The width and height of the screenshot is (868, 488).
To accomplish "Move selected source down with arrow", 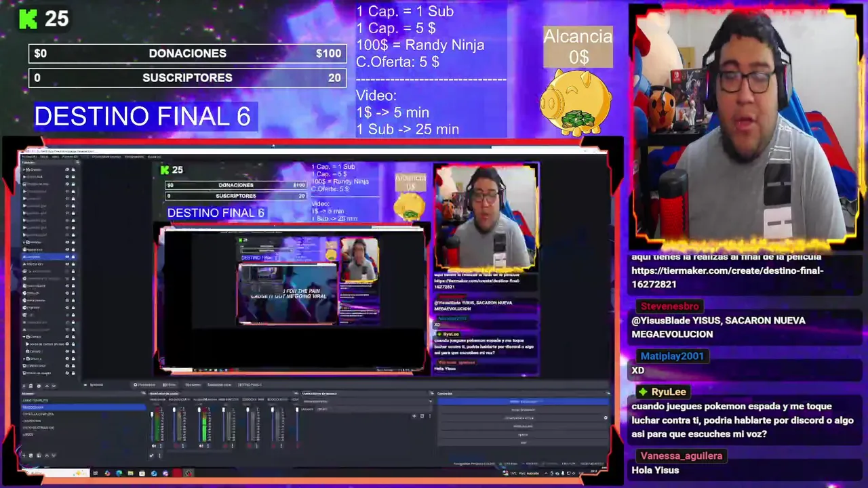I will (x=54, y=386).
